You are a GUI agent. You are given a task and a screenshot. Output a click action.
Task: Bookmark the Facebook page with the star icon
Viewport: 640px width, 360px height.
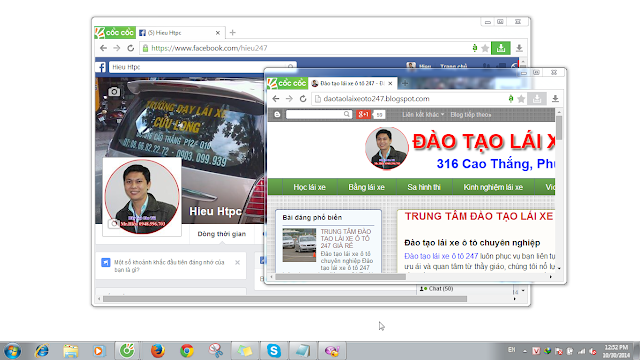pos(485,48)
